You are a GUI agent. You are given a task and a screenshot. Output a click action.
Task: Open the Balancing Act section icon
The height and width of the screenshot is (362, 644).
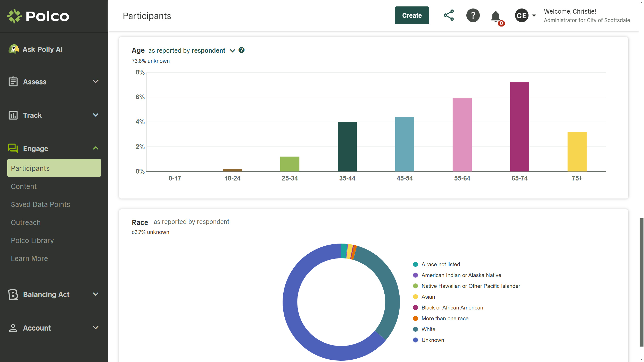point(13,294)
